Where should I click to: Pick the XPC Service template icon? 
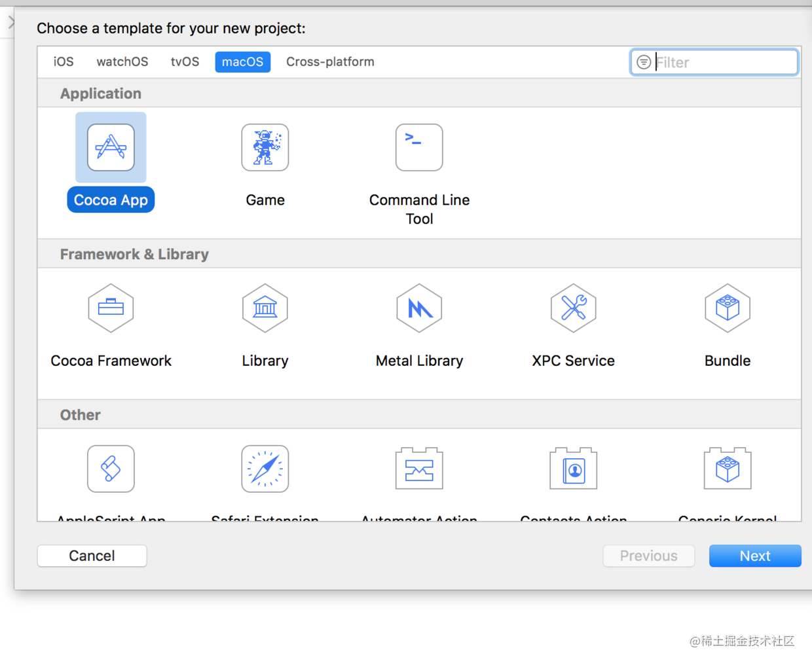click(x=574, y=308)
